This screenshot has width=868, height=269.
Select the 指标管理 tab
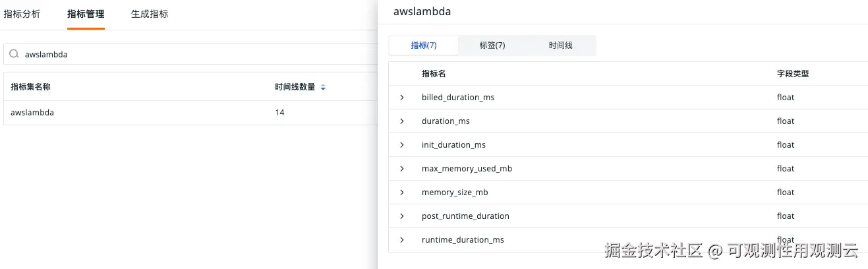tap(86, 14)
